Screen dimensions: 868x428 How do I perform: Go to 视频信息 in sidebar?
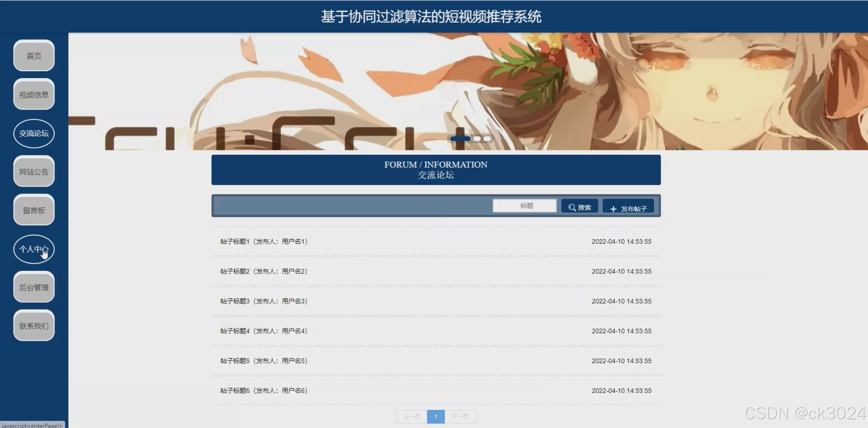click(x=34, y=95)
